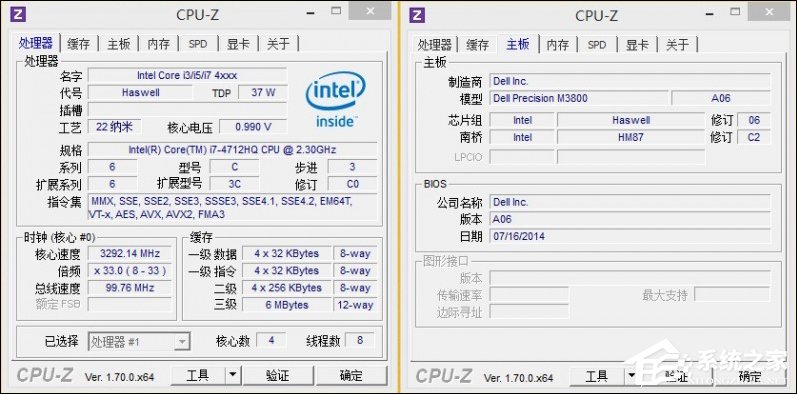The height and width of the screenshot is (394, 797).
Task: Click specification field i7-4712HQ CPU @ 2.30GHz
Action: tap(232, 150)
